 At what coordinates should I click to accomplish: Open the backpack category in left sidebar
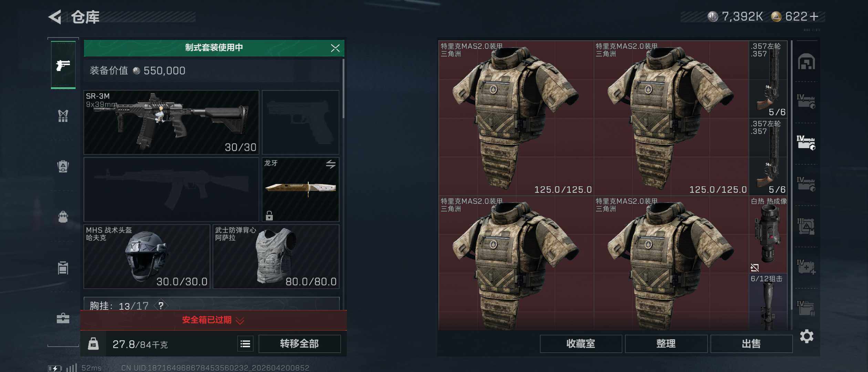pyautogui.click(x=63, y=217)
